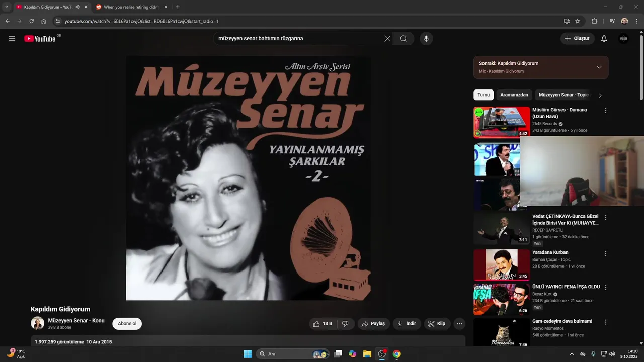Clear the search box text
644x362 pixels.
pyautogui.click(x=387, y=39)
